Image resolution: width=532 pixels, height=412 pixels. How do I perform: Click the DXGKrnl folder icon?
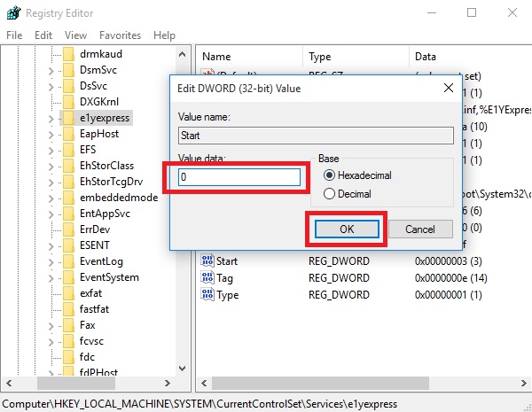pos(68,102)
